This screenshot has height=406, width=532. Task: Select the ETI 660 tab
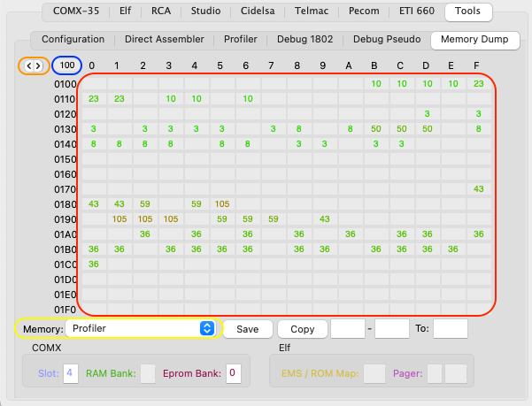pyautogui.click(x=417, y=11)
